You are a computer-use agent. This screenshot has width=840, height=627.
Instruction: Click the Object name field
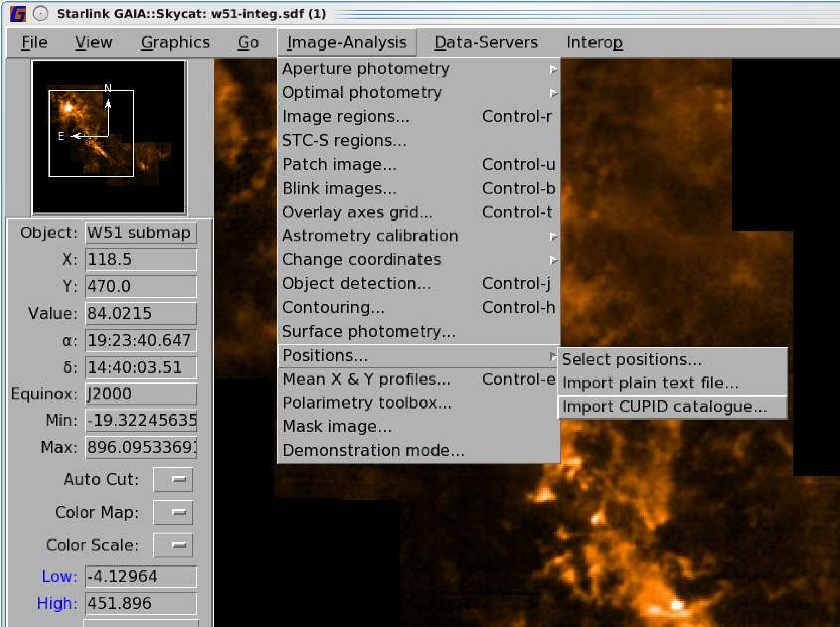pyautogui.click(x=141, y=233)
